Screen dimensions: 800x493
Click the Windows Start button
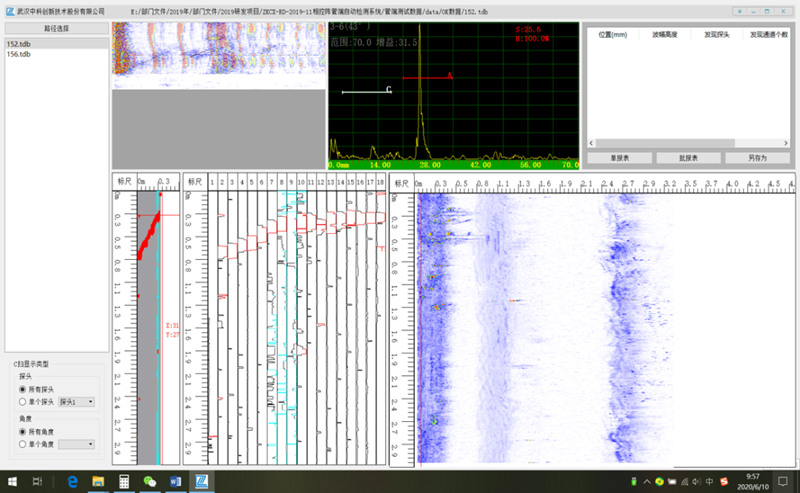click(x=11, y=482)
